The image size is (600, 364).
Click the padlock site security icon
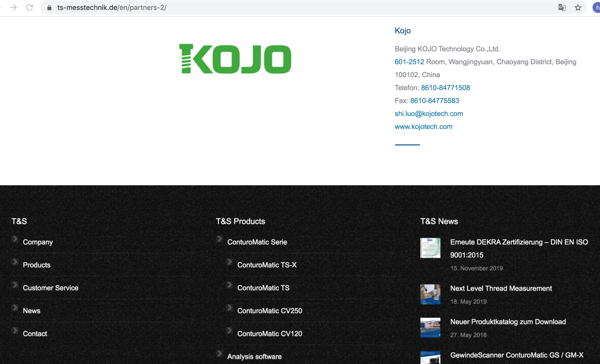pyautogui.click(x=49, y=7)
